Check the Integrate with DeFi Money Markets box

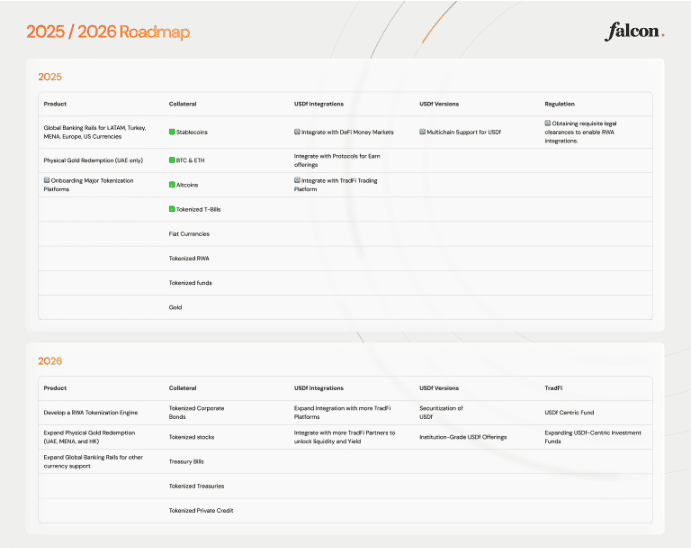[x=297, y=132]
